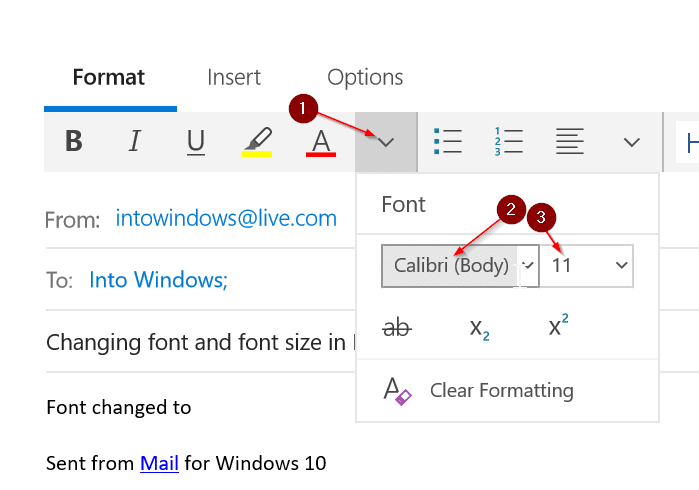699x490 pixels.
Task: Click the subject line field
Action: point(201,342)
